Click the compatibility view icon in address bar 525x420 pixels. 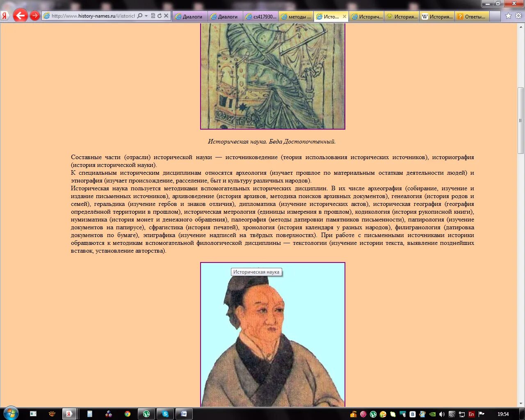153,16
